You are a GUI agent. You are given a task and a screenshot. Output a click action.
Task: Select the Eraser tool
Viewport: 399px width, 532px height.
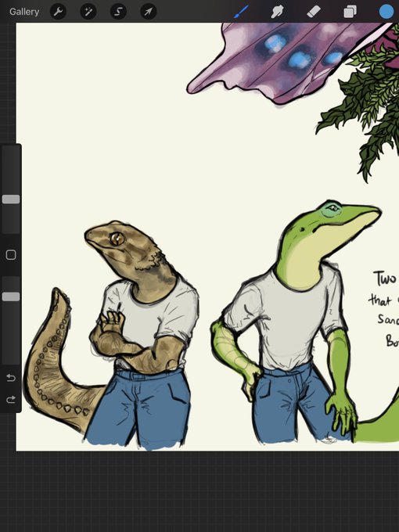click(314, 12)
